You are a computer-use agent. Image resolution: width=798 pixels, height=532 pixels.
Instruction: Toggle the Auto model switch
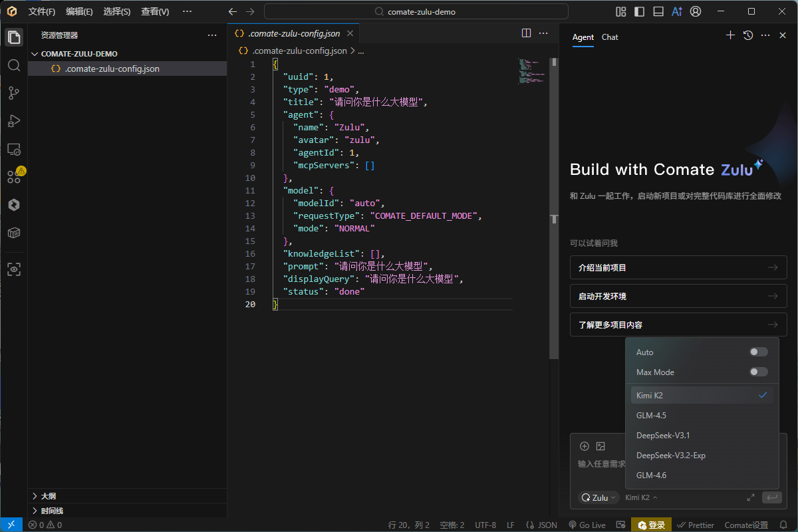coord(759,352)
